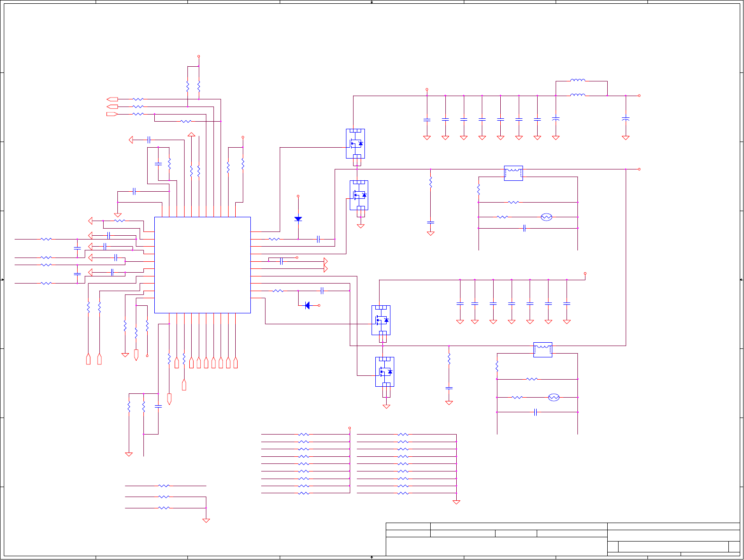The height and width of the screenshot is (560, 744).
Task: Click the downward-pointing diode symbol
Action: (x=298, y=219)
